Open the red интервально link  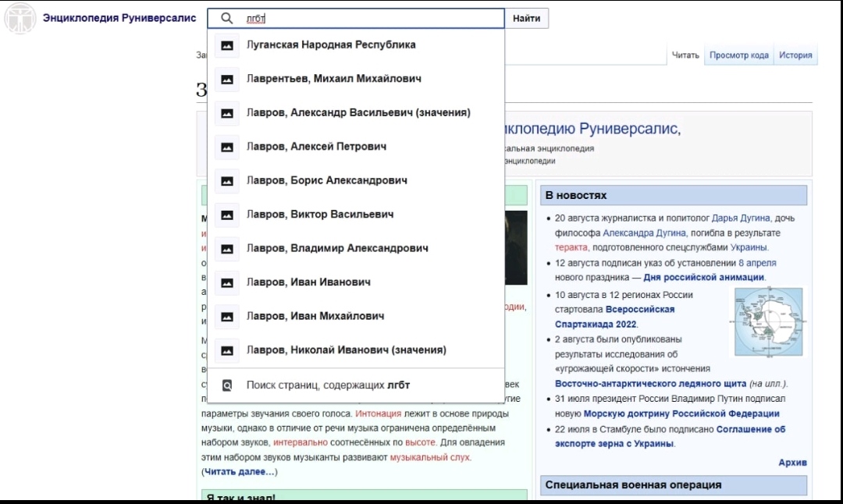pos(300,442)
